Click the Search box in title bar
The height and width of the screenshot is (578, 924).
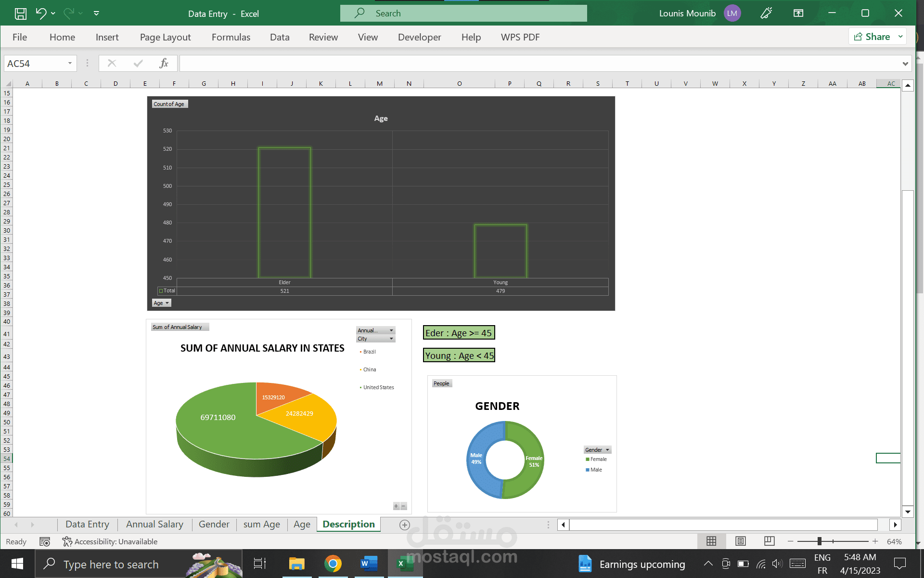click(x=463, y=13)
